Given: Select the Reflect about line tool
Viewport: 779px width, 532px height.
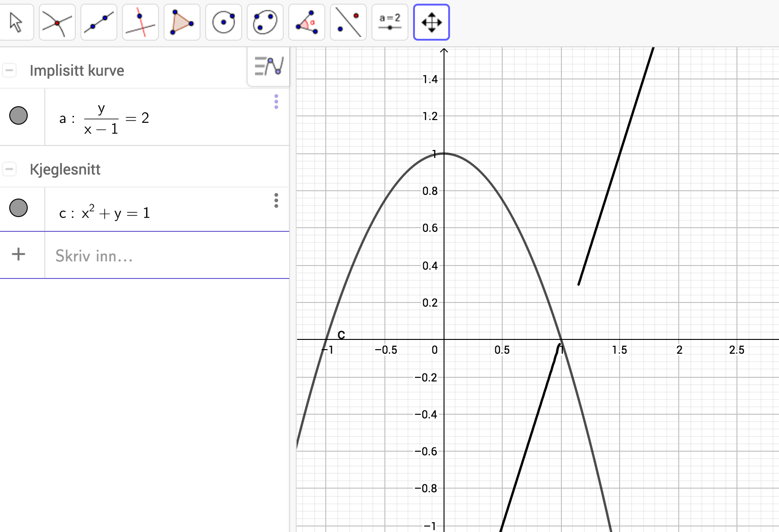Looking at the screenshot, I should 348,22.
